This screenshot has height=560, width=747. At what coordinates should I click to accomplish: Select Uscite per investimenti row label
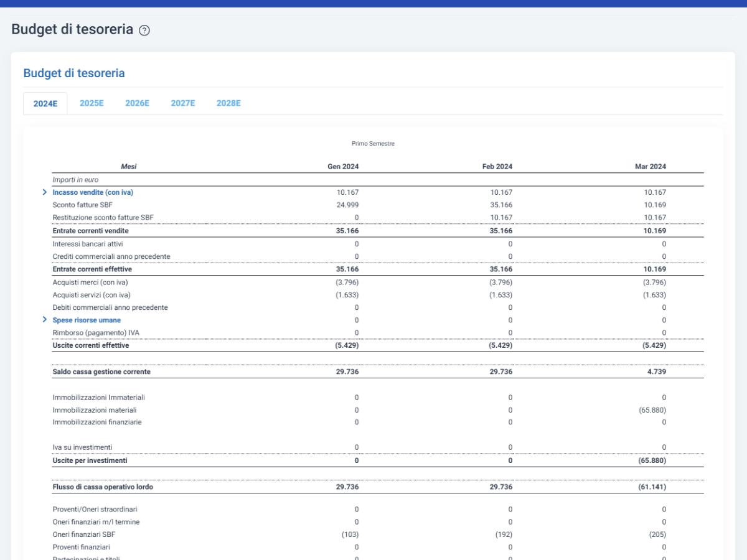point(90,461)
